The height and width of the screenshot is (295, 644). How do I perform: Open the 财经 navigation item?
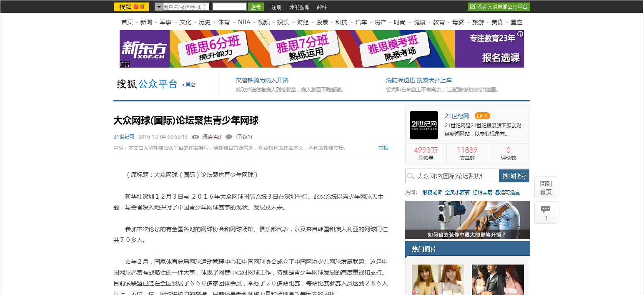coord(303,22)
